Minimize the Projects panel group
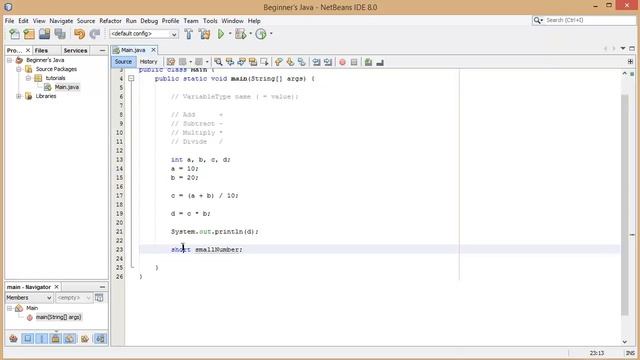Viewport: 640px width, 360px height. (x=102, y=51)
